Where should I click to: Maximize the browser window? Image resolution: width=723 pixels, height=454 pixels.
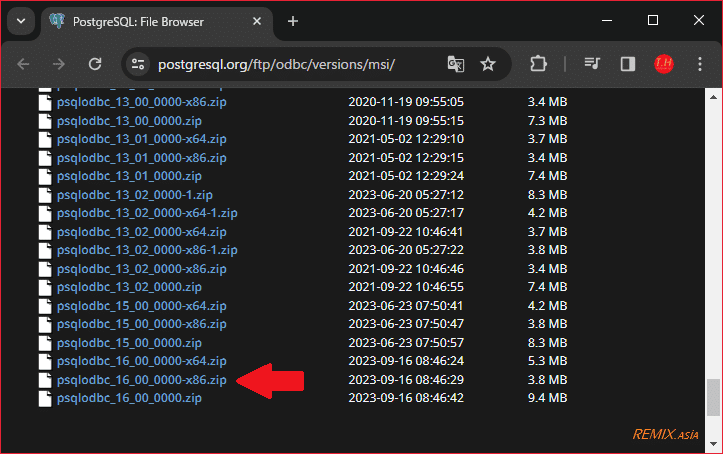click(653, 20)
